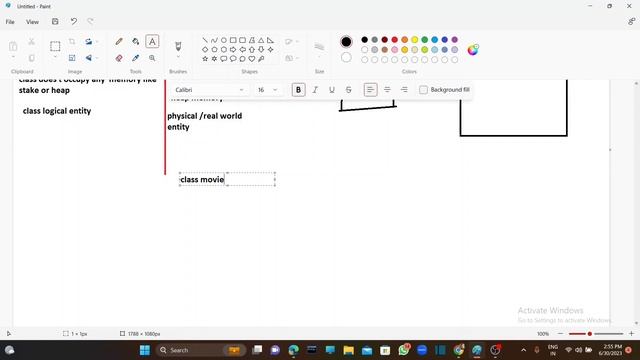640x360 pixels.
Task: Select the Magnifier zoom tool
Action: [x=152, y=58]
